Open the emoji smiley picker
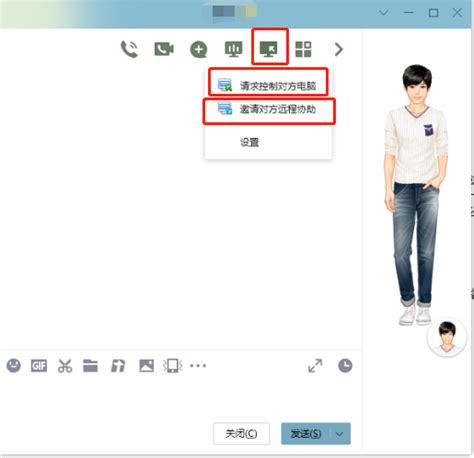Screen dimensions: 474x458 click(14, 366)
